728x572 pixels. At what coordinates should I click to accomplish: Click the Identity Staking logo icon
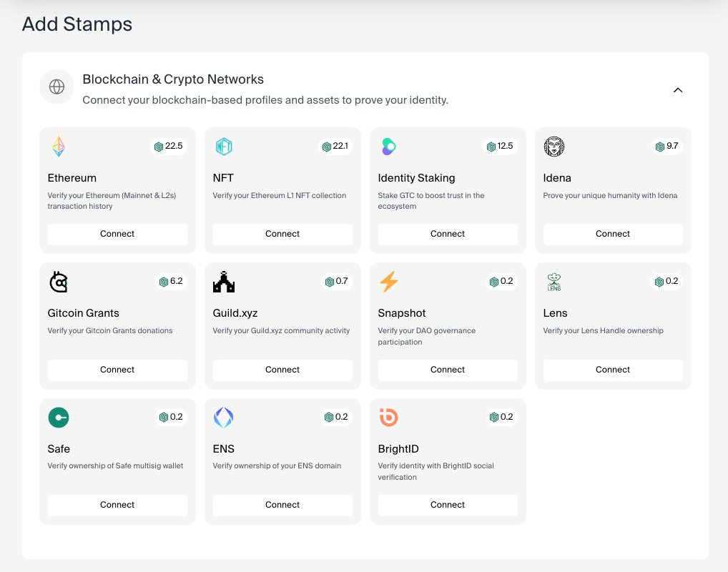388,147
